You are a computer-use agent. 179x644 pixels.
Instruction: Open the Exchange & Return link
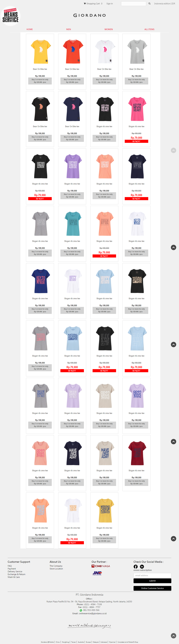pos(17,574)
